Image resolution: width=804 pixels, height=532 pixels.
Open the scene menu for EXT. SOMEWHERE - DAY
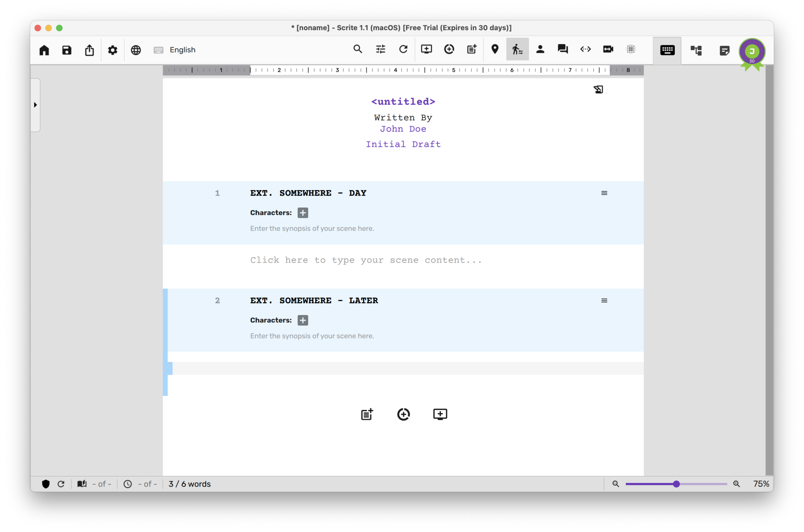[x=604, y=193]
